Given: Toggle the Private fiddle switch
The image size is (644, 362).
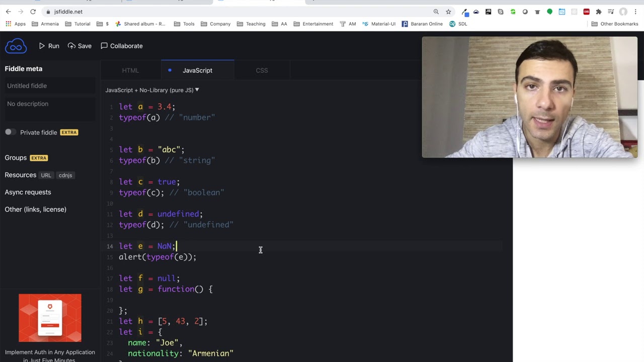Looking at the screenshot, I should pyautogui.click(x=10, y=132).
